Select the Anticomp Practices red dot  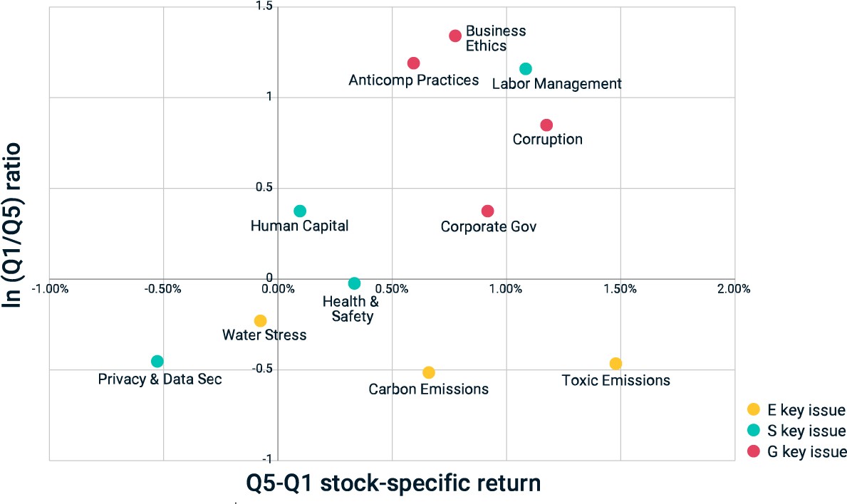pyautogui.click(x=414, y=63)
